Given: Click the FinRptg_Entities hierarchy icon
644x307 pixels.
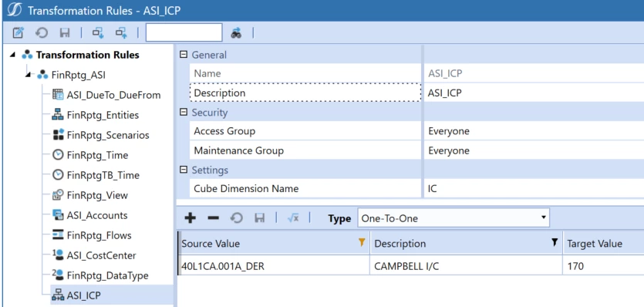Looking at the screenshot, I should (x=58, y=115).
